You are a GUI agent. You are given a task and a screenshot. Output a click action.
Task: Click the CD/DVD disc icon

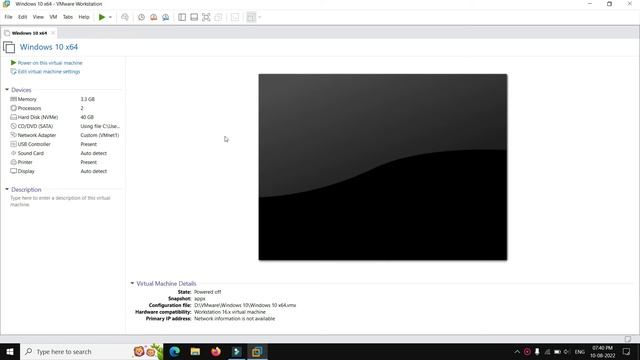(13, 126)
